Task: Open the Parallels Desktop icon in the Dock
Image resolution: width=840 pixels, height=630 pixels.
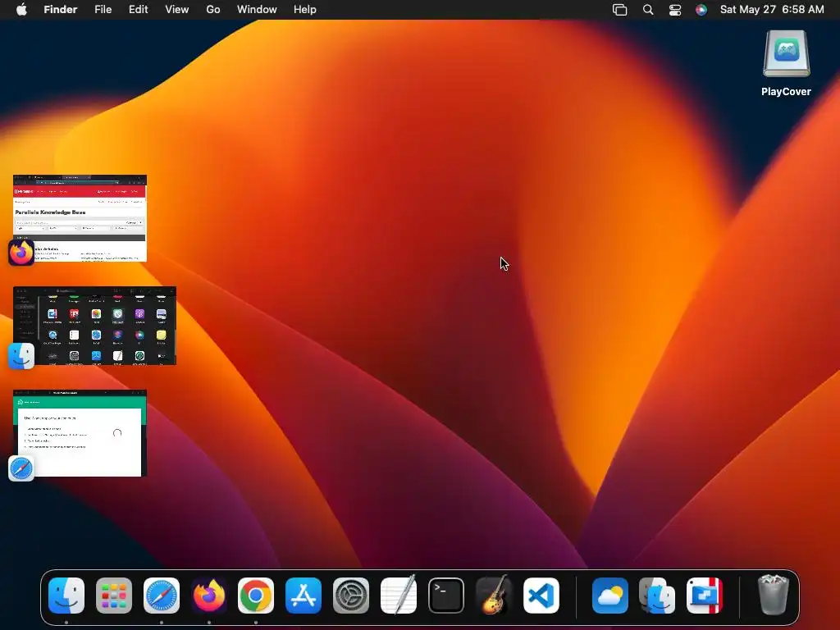Action: 705,596
